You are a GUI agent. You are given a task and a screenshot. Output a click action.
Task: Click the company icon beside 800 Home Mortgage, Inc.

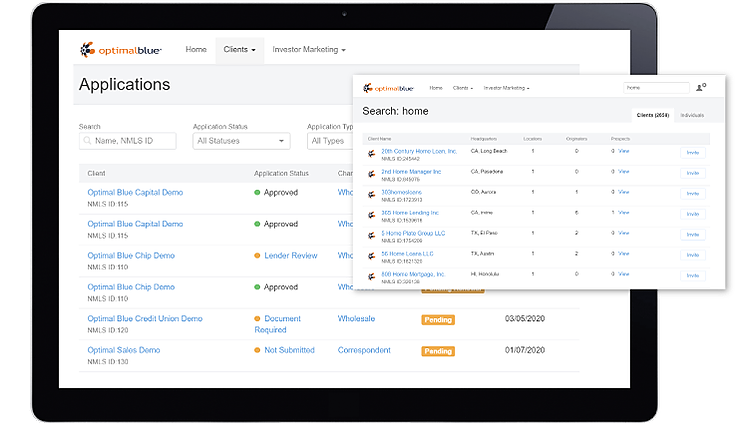coord(372,277)
